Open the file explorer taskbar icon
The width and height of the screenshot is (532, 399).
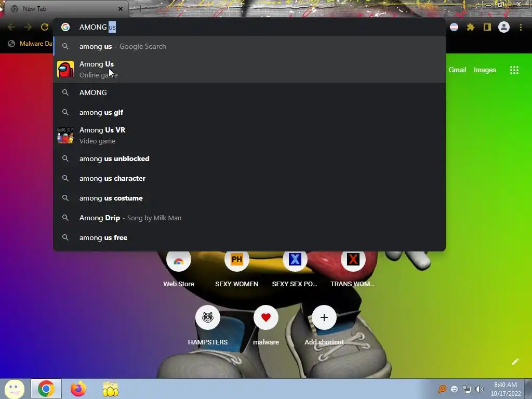pos(111,389)
